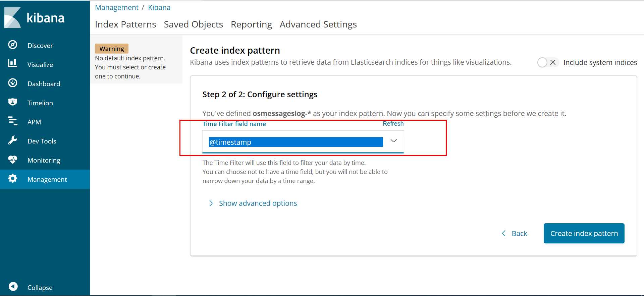This screenshot has width=644, height=296.
Task: Click the Include system indices label
Action: pyautogui.click(x=600, y=62)
